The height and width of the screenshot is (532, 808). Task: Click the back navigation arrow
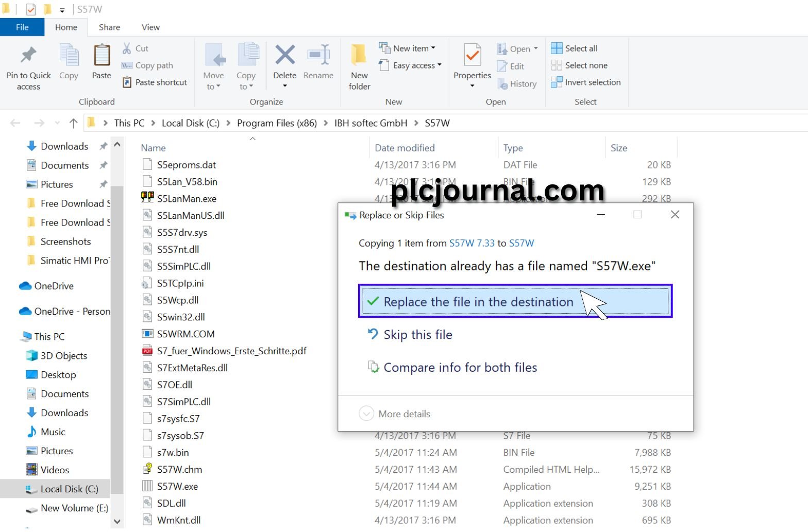15,123
